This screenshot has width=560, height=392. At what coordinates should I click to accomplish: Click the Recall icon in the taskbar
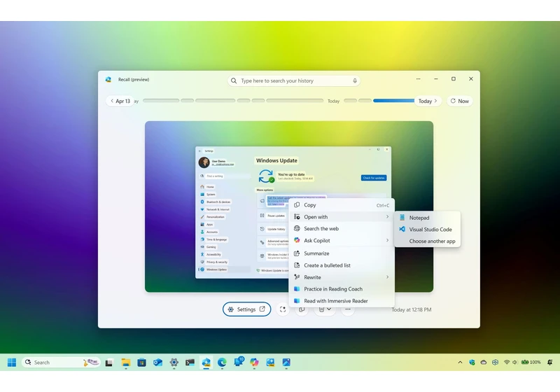(x=206, y=363)
